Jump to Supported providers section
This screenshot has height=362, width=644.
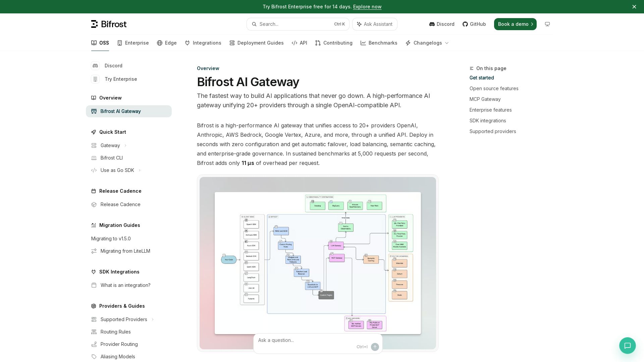point(493,131)
